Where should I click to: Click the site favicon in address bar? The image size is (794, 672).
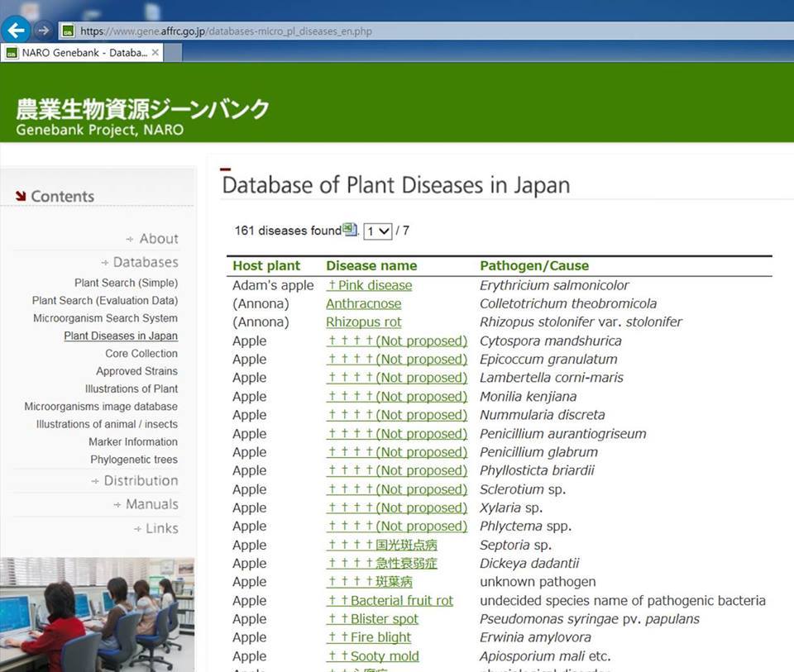(68, 31)
